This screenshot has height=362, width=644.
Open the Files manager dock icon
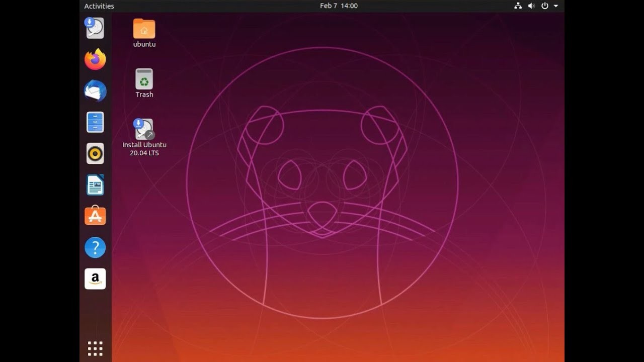pos(95,122)
